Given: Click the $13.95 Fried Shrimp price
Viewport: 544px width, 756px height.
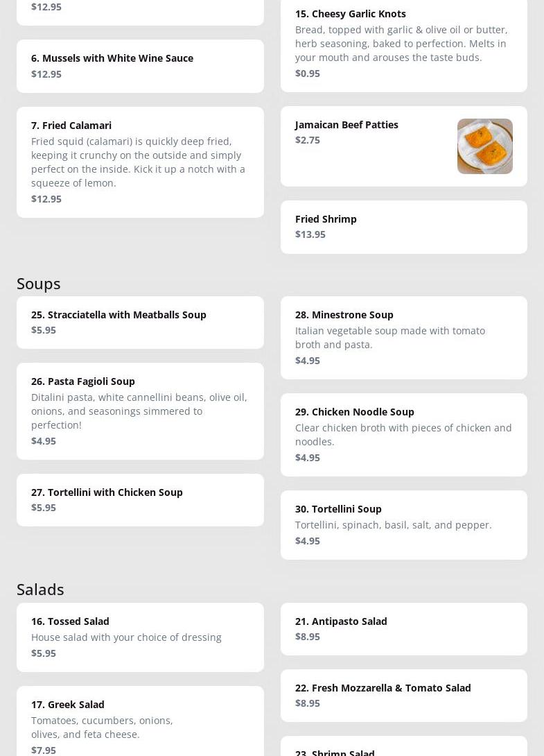Looking at the screenshot, I should click(310, 234).
